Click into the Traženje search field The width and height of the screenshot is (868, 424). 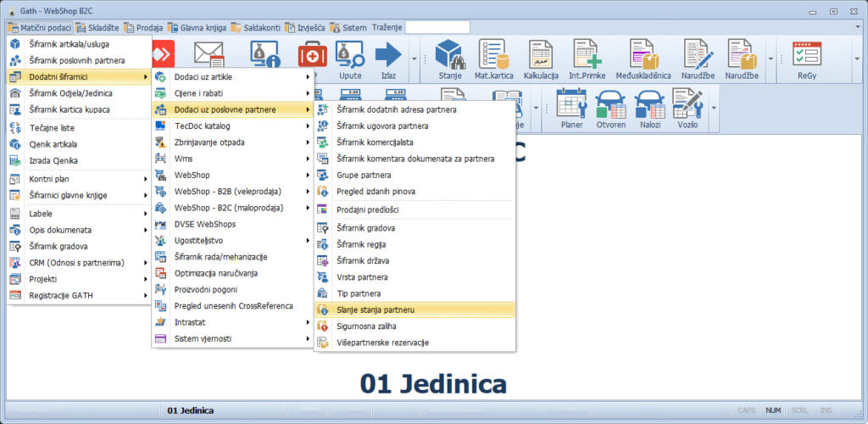click(x=437, y=27)
